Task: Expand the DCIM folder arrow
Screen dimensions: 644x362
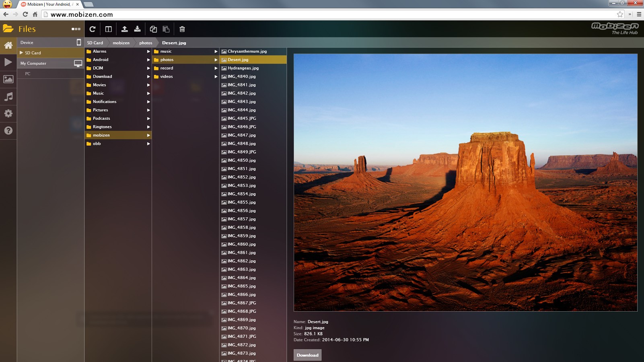Action: point(148,68)
